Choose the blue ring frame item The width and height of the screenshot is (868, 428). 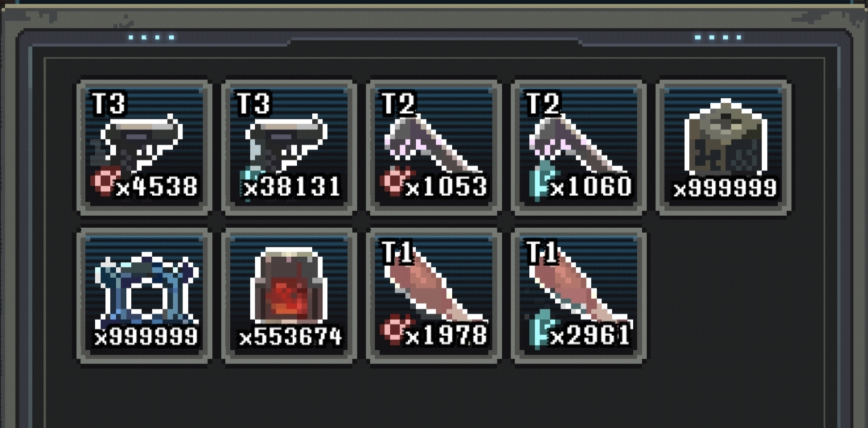click(145, 296)
